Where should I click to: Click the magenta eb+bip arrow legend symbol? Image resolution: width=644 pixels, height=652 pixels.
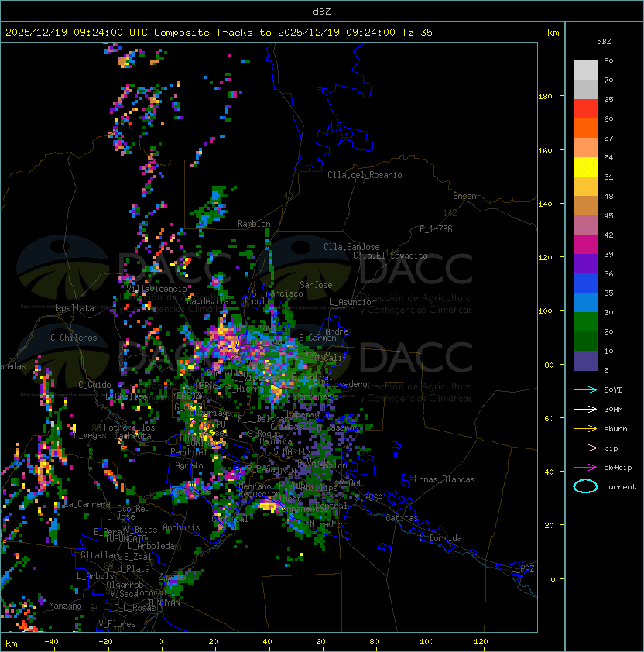[585, 468]
